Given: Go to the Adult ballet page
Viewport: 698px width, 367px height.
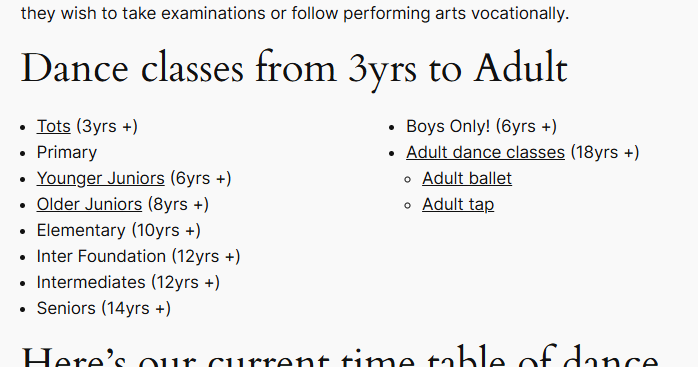Looking at the screenshot, I should coord(467,179).
